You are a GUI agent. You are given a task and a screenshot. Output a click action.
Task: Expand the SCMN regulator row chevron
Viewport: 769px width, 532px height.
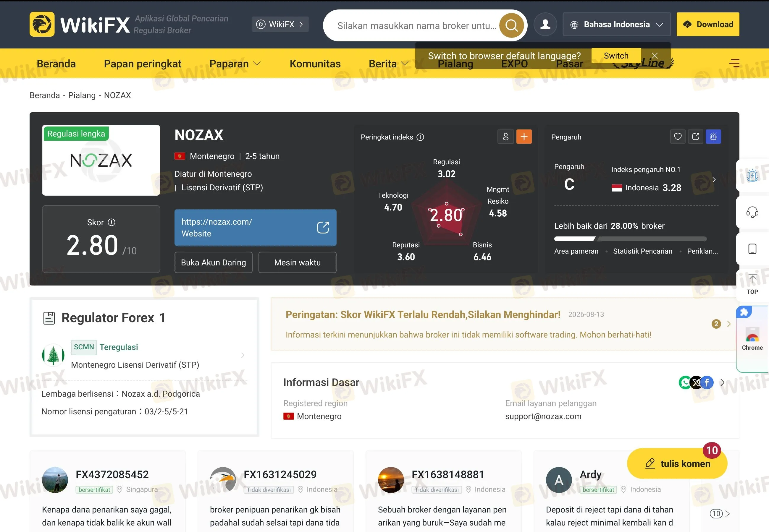243,355
